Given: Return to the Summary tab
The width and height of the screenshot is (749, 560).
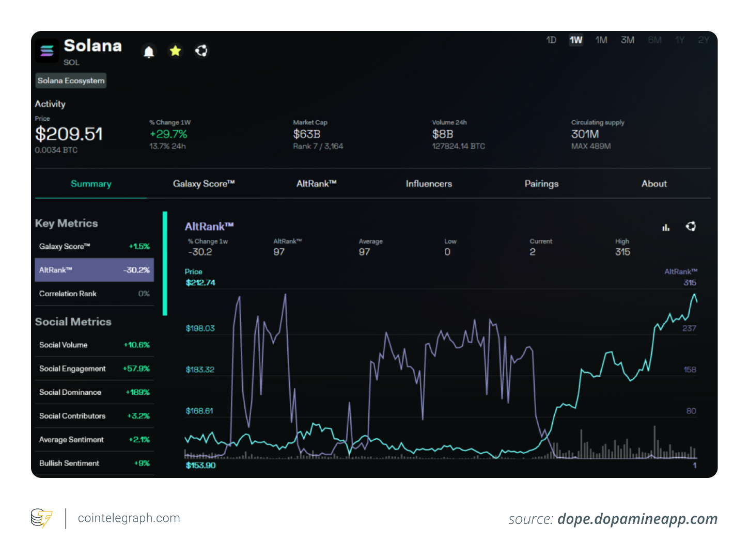Looking at the screenshot, I should (x=91, y=184).
